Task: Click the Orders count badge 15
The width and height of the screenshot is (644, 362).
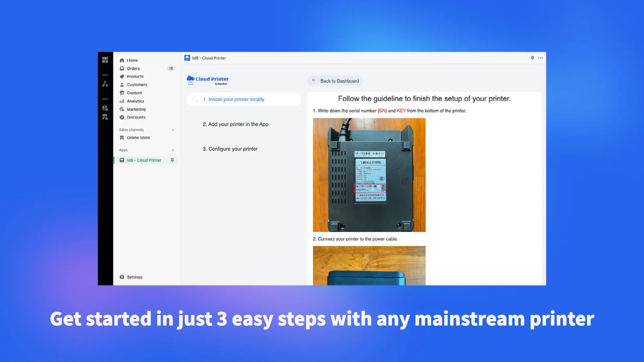Action: point(171,68)
